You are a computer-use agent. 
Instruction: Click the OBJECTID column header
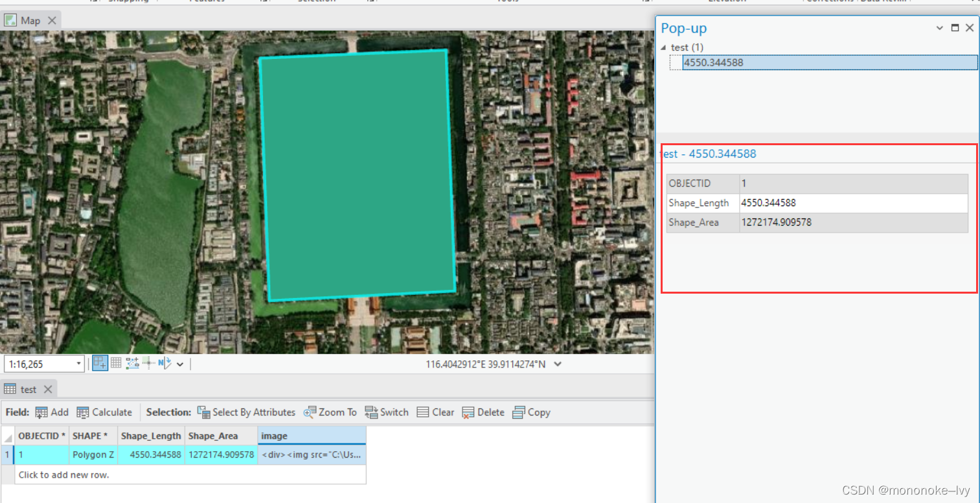coord(41,436)
